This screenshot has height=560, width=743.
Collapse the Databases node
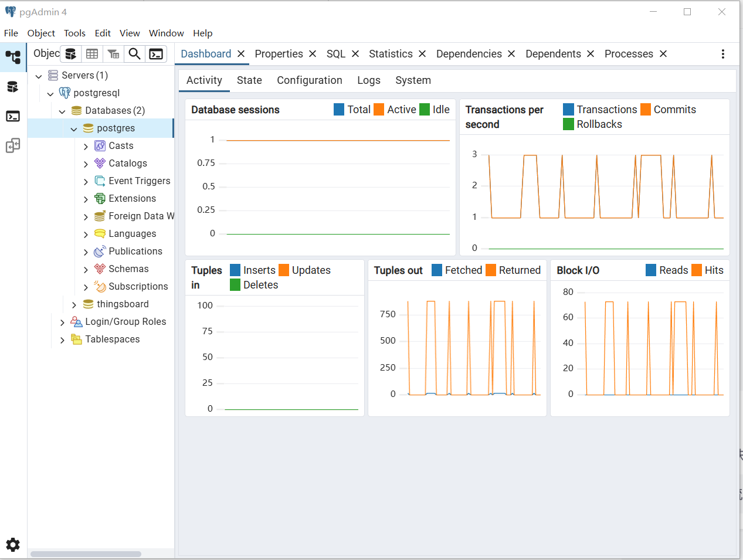(x=62, y=111)
